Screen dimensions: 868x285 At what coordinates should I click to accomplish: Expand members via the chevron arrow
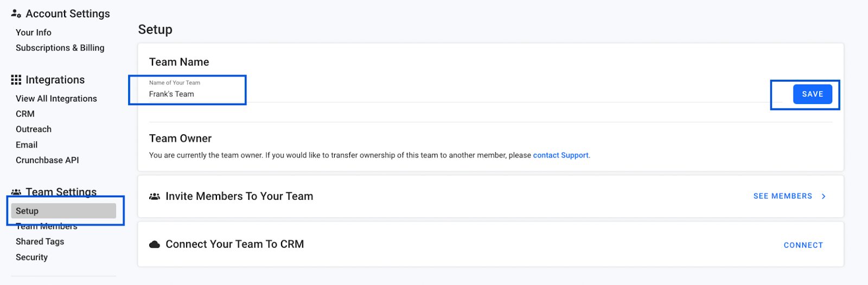click(824, 196)
